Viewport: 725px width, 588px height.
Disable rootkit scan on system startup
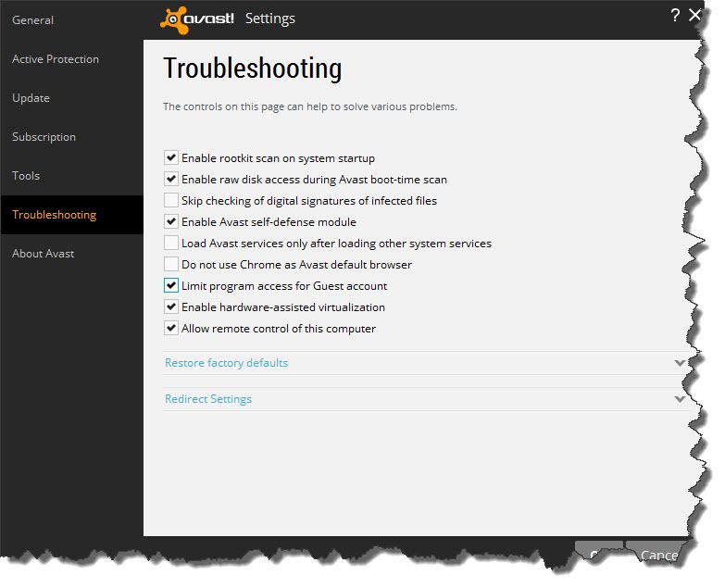click(171, 157)
